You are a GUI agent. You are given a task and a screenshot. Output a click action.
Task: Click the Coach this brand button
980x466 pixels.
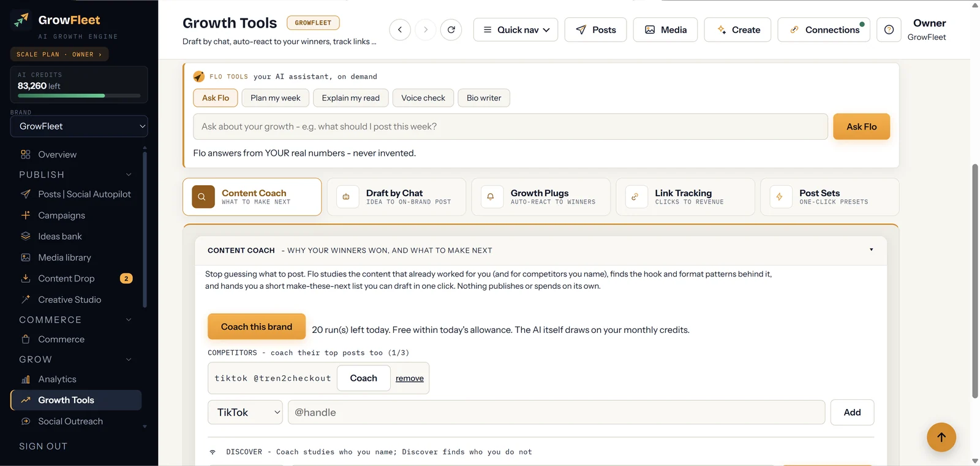(257, 327)
